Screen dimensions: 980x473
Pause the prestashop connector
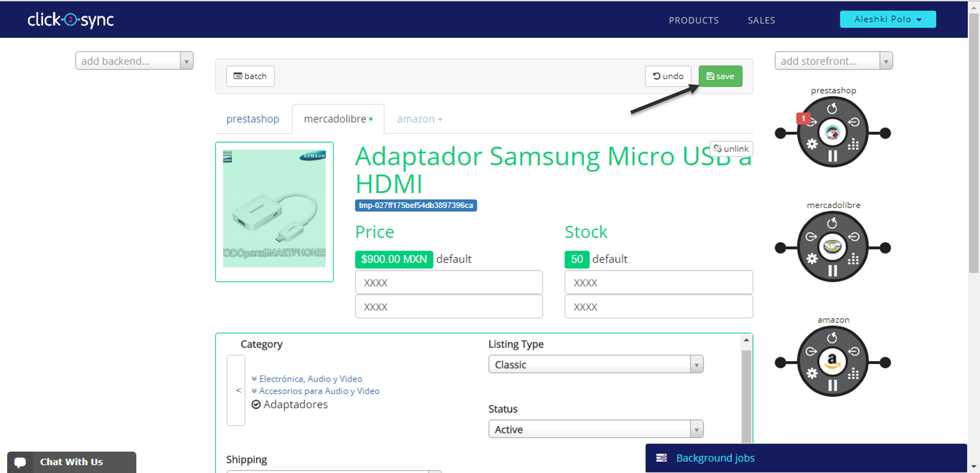833,156
